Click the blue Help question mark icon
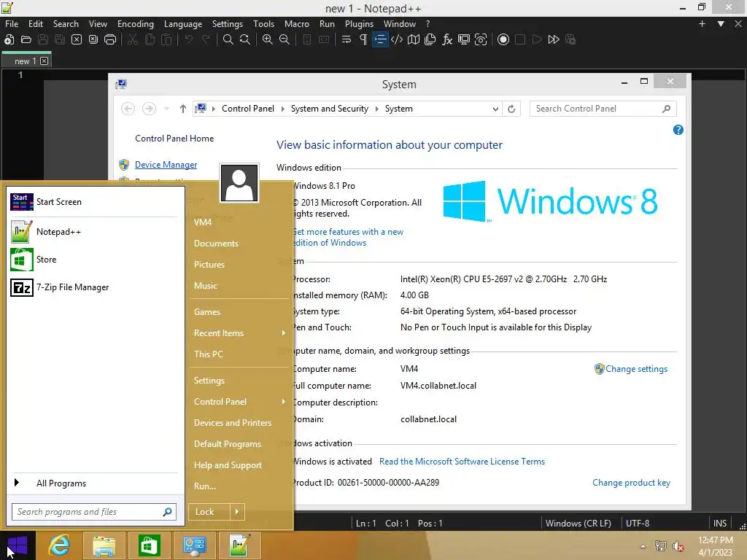The height and width of the screenshot is (560, 747). coord(678,130)
